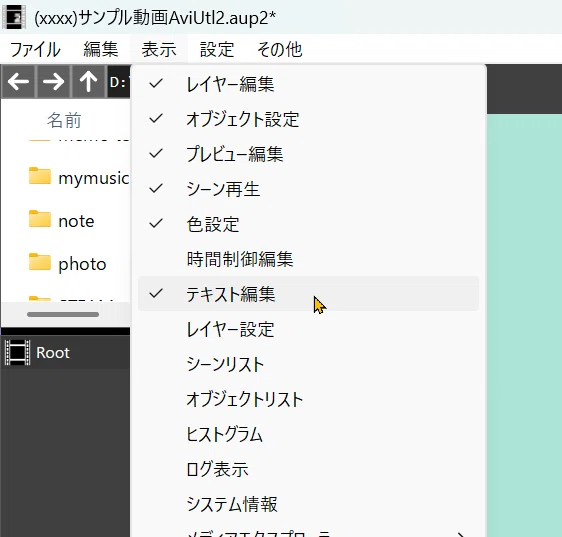Click the forward arrow in explorer panel
The height and width of the screenshot is (537, 562).
[53, 82]
